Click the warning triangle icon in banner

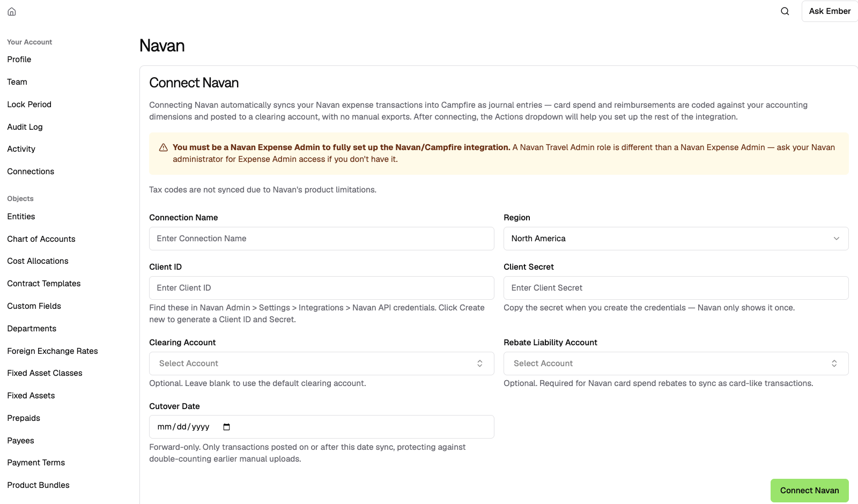(164, 147)
